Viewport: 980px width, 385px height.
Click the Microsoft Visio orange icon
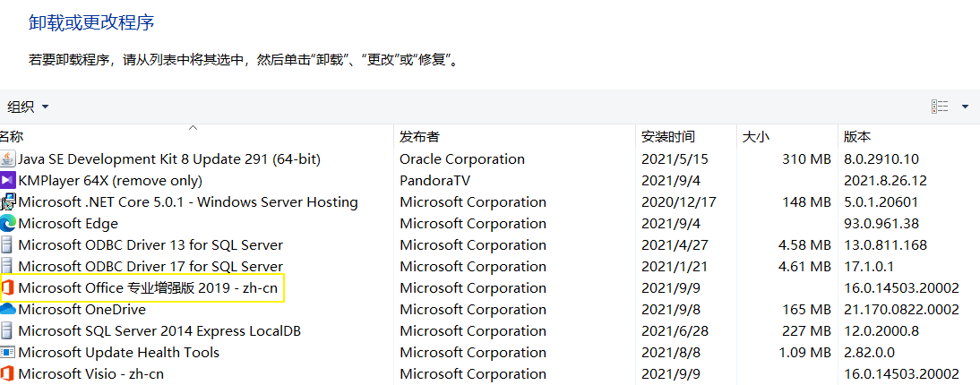pyautogui.click(x=7, y=373)
